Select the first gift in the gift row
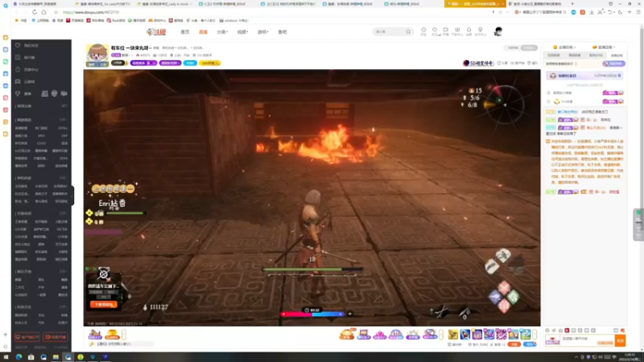 pos(453,335)
